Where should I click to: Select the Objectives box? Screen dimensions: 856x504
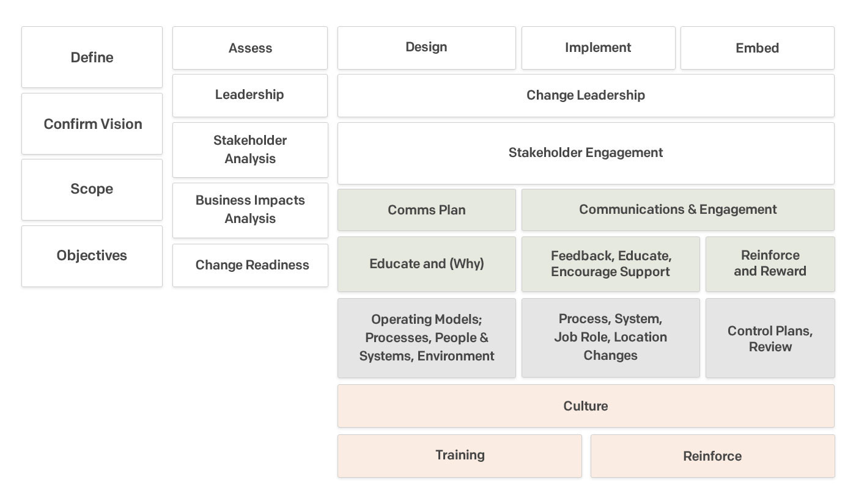coord(92,256)
